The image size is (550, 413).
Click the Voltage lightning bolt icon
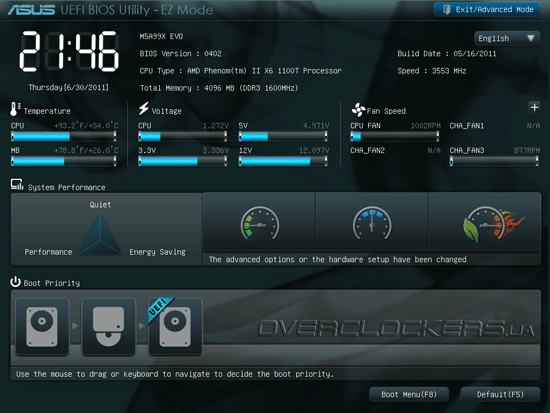coord(143,108)
